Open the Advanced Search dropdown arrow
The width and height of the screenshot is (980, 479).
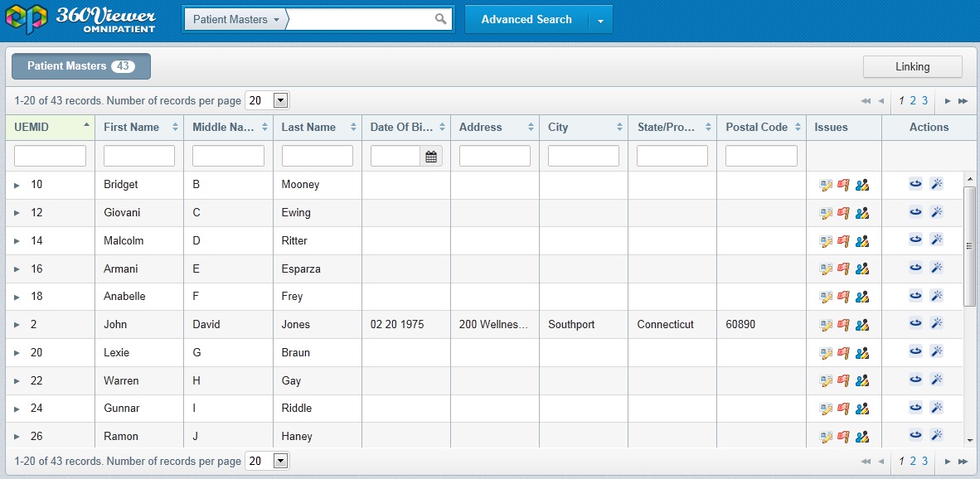coord(600,21)
